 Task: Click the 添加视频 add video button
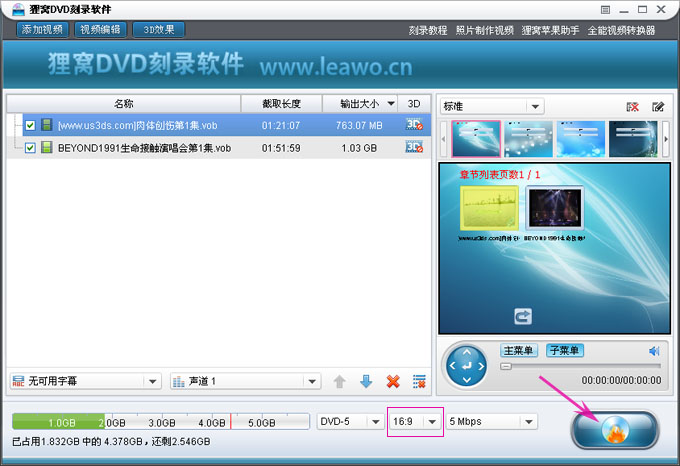42,29
